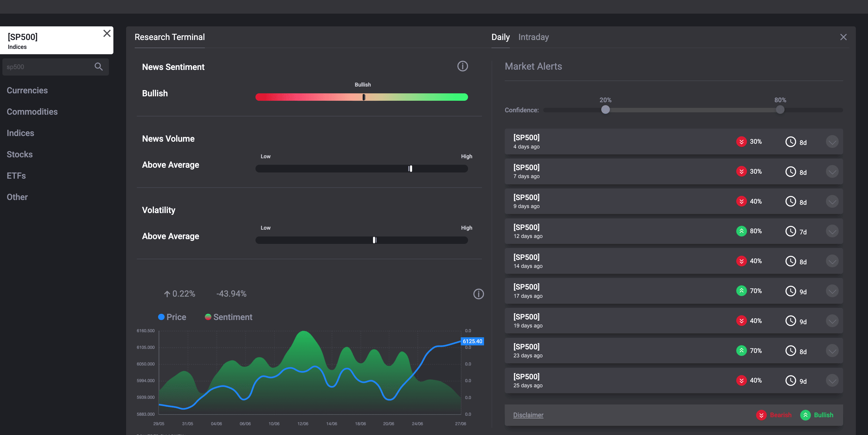Screen dimensions: 868x435
Task: Open the Currencies category
Action: tap(27, 90)
